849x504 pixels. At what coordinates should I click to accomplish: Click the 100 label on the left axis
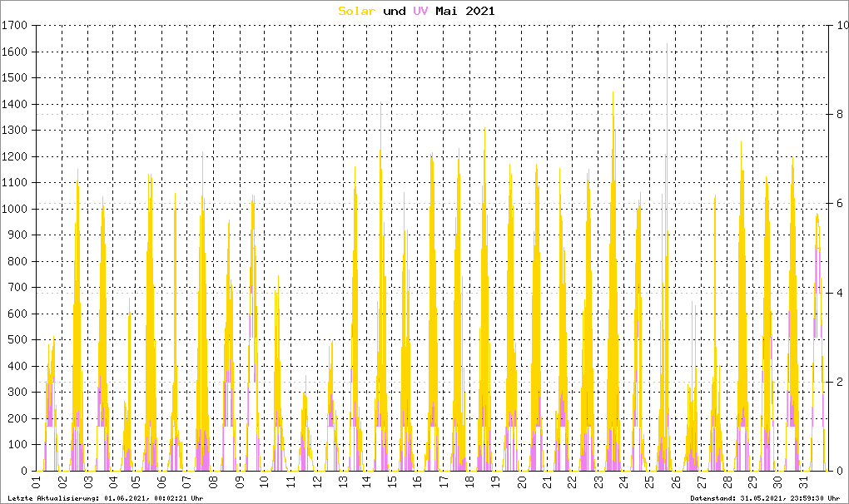17,445
